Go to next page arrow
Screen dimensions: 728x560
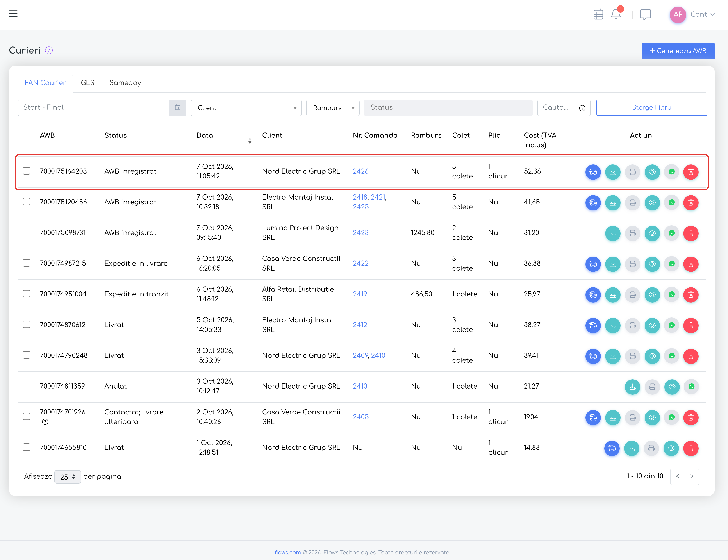tap(692, 477)
